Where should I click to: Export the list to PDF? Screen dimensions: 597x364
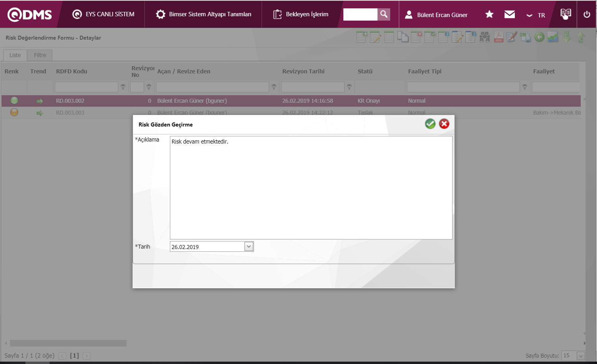point(498,37)
